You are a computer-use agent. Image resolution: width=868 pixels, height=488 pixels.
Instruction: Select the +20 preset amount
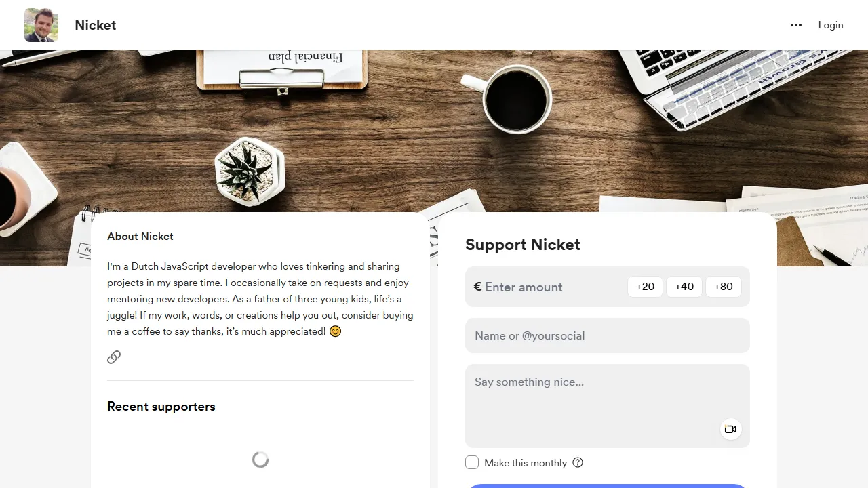(x=645, y=287)
